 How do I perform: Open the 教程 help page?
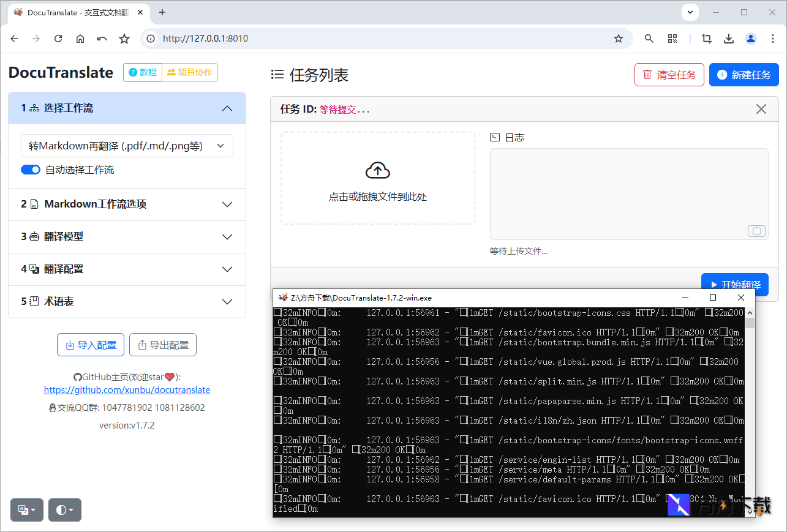(x=142, y=72)
